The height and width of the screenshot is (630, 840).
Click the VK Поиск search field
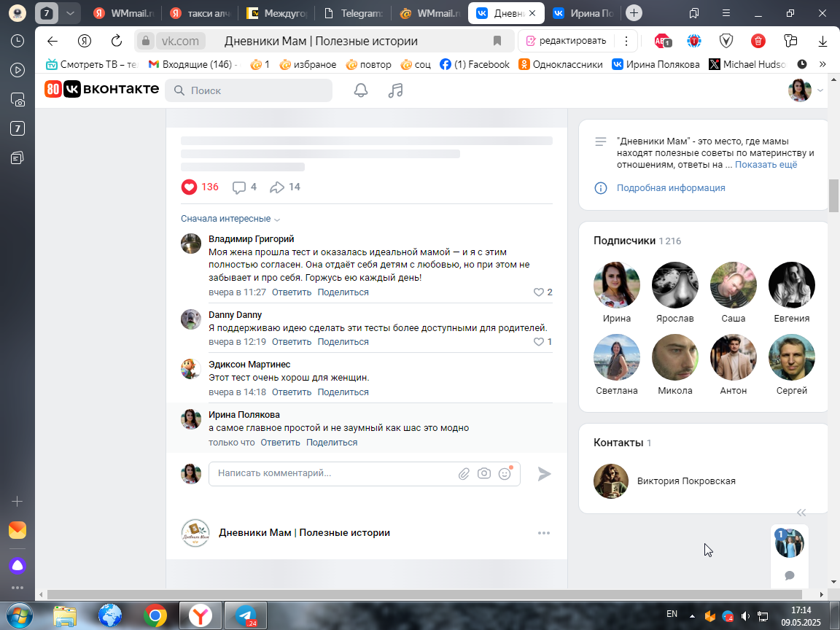[249, 90]
